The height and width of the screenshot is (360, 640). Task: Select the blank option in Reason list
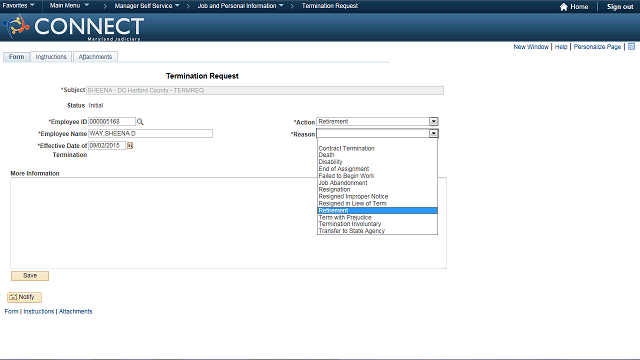[x=377, y=142]
